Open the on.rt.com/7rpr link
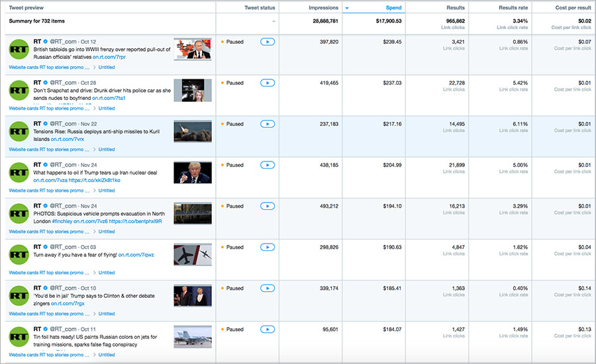This screenshot has height=364, width=596. [x=109, y=57]
